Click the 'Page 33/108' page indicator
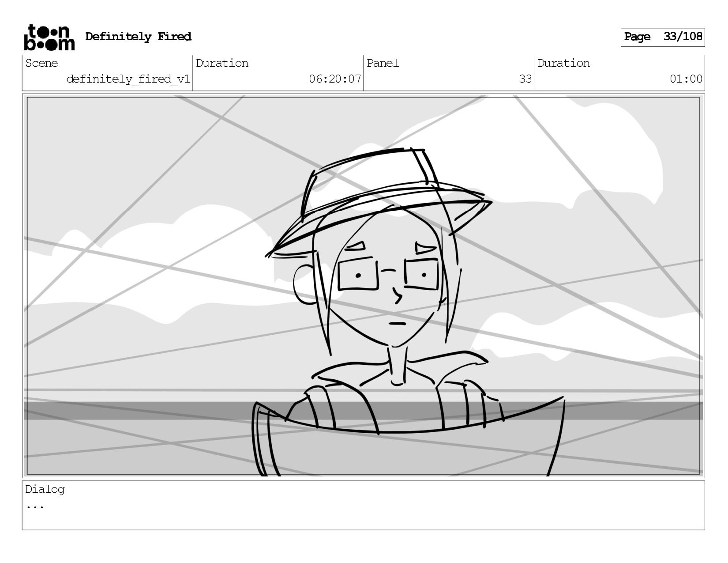The image size is (728, 563). point(662,37)
